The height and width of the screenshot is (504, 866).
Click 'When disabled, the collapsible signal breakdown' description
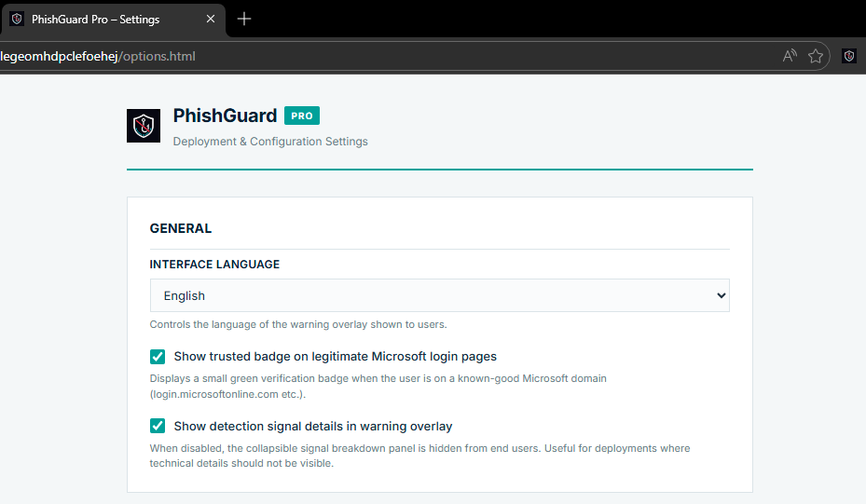[419, 456]
